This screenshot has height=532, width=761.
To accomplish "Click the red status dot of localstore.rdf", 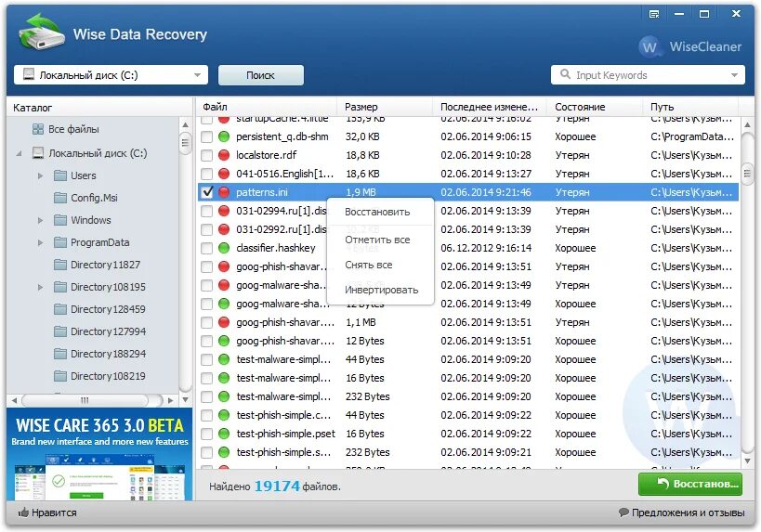I will click(224, 155).
